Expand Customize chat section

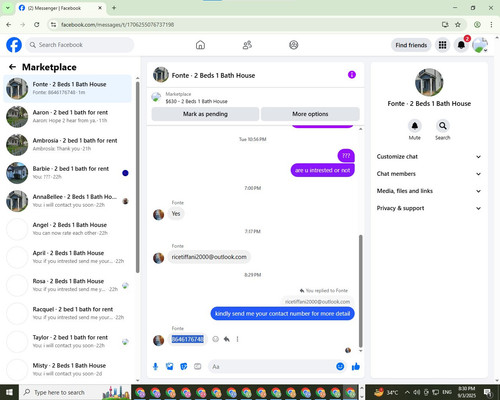click(x=429, y=157)
